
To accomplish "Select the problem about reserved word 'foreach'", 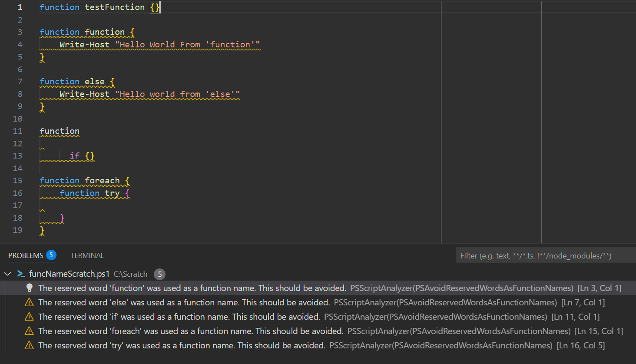I will tap(318, 331).
